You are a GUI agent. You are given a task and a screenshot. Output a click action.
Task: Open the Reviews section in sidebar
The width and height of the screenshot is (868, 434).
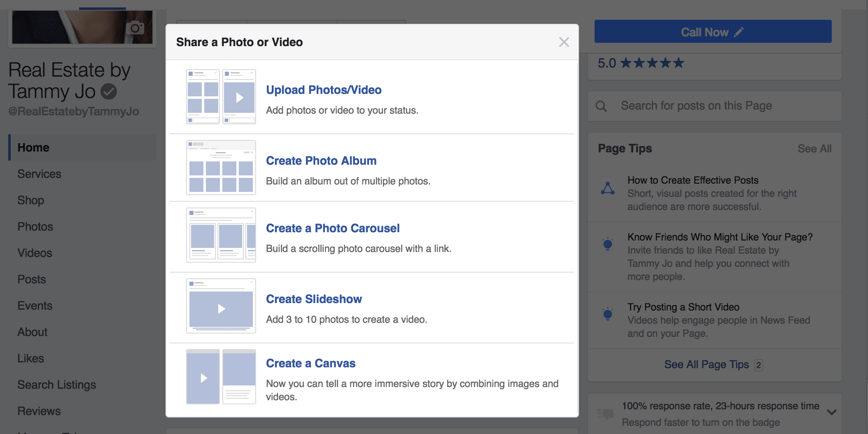[x=39, y=411]
